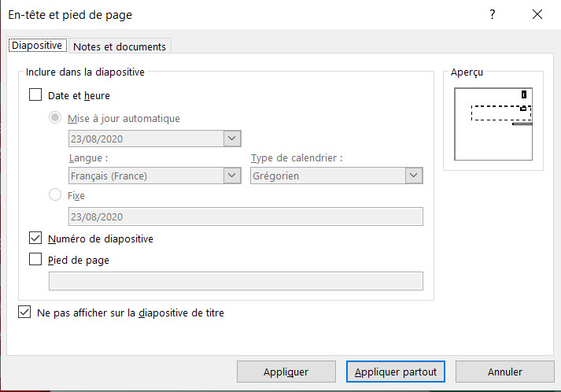Open the Type de calendrier dropdown arrow
561x392 pixels.
click(x=414, y=176)
